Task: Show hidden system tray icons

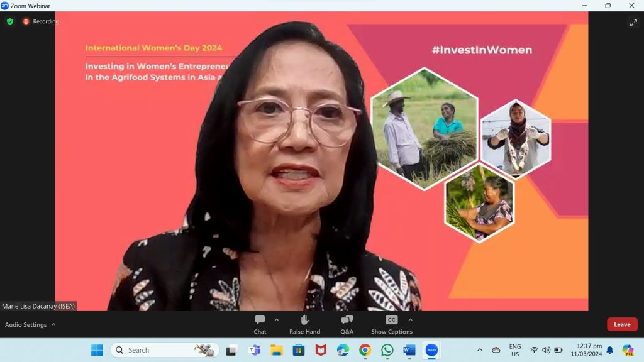Action: (480, 350)
